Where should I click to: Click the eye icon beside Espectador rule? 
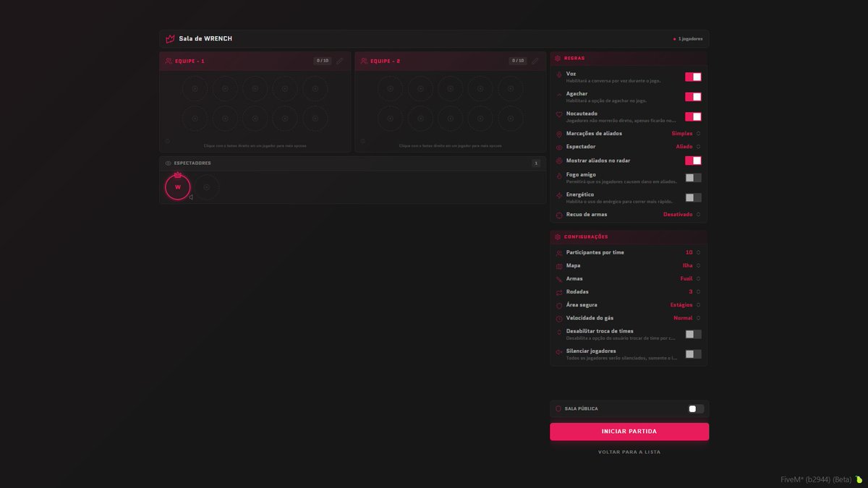559,147
